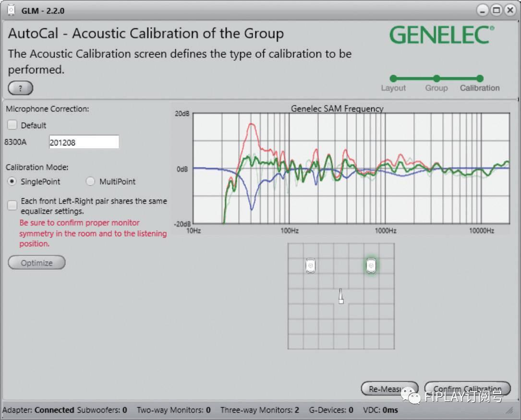
Task: Click the window resize grip
Action: [x=509, y=411]
